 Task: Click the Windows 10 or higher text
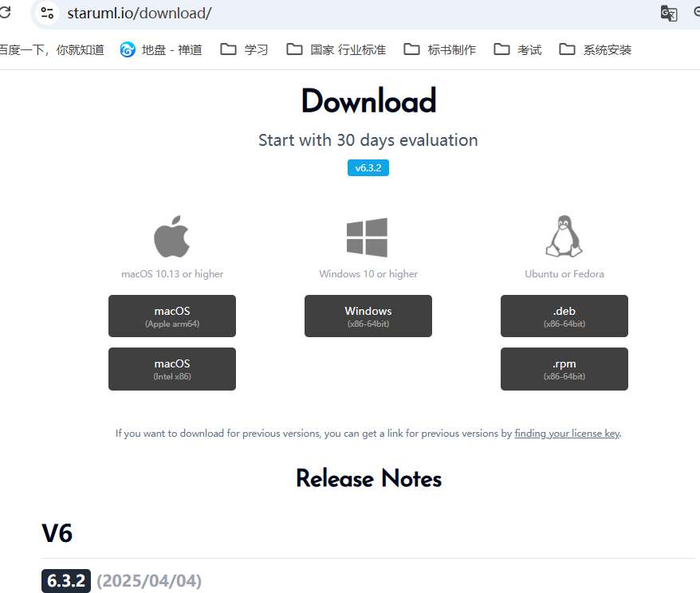point(368,274)
